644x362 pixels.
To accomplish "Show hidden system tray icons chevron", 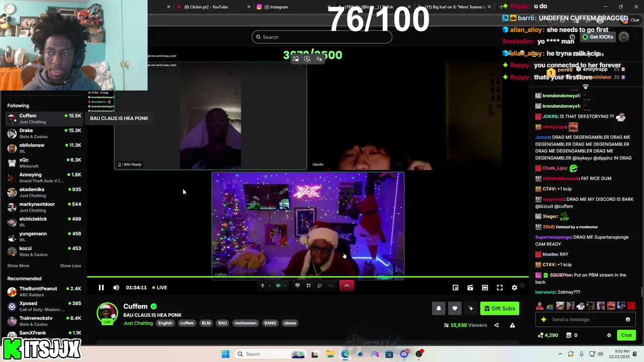I will 560,354.
